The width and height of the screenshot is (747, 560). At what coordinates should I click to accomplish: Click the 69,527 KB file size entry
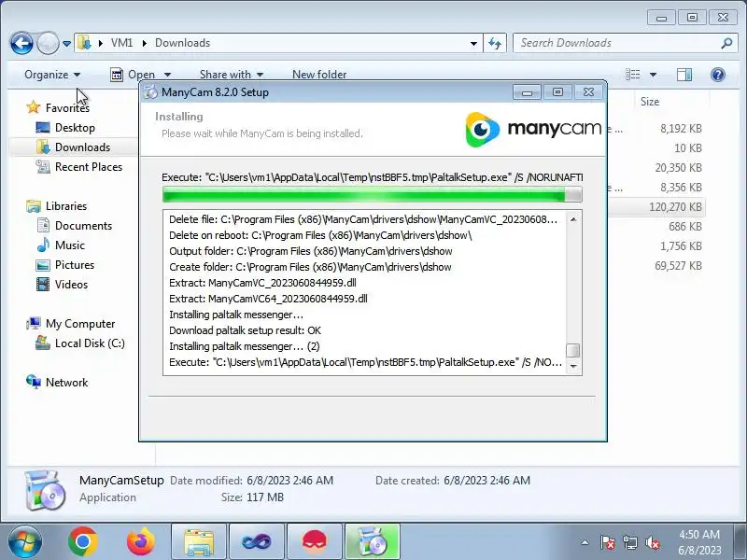(679, 265)
